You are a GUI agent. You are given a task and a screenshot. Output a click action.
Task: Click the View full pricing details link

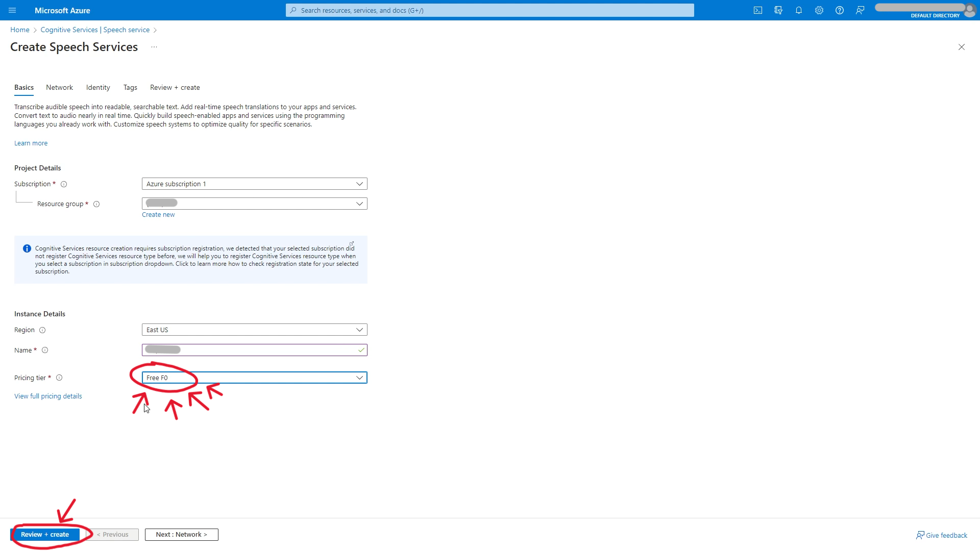[48, 396]
